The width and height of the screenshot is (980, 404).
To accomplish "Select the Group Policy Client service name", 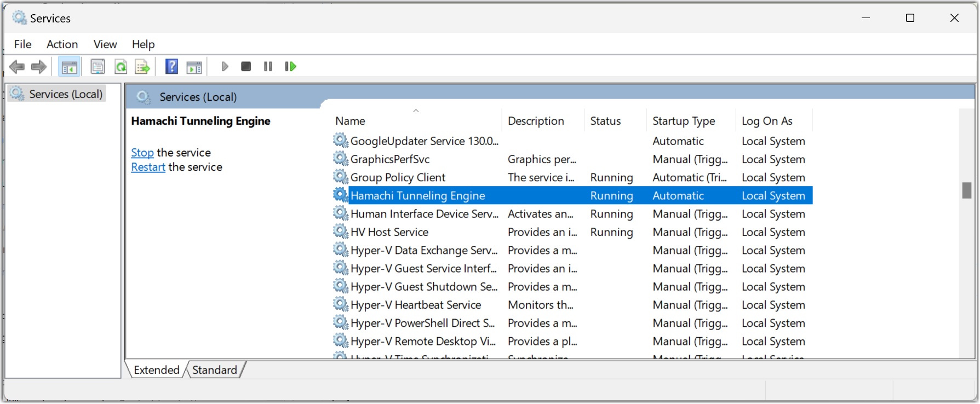I will point(398,177).
